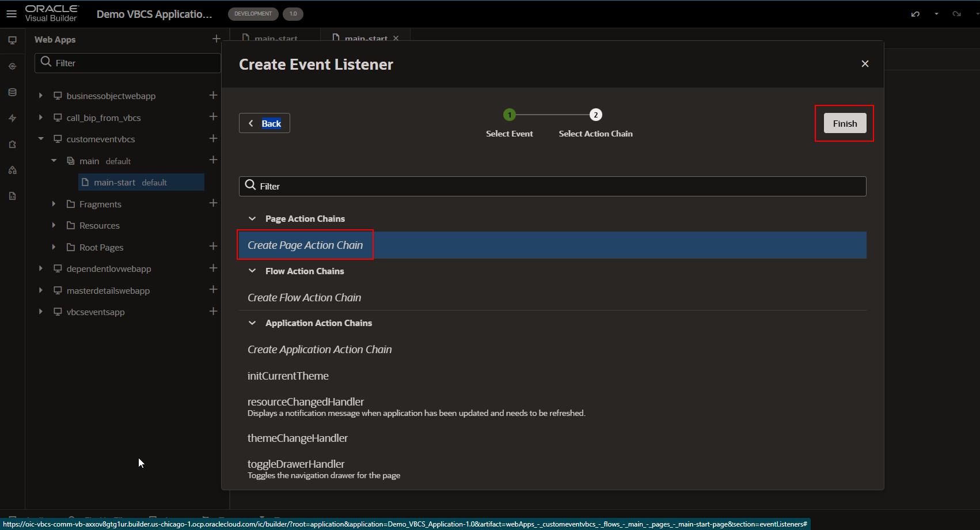
Task: Expand the Root Pages folder
Action: point(54,247)
